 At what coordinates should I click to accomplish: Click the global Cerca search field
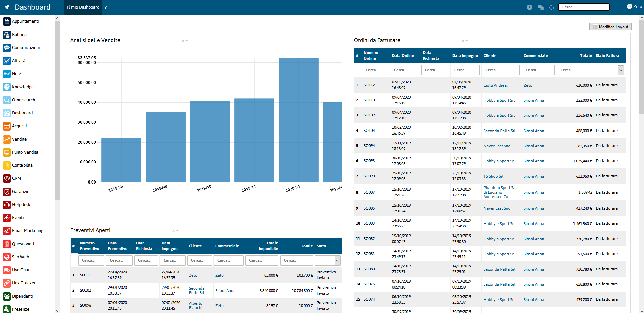(x=584, y=7)
